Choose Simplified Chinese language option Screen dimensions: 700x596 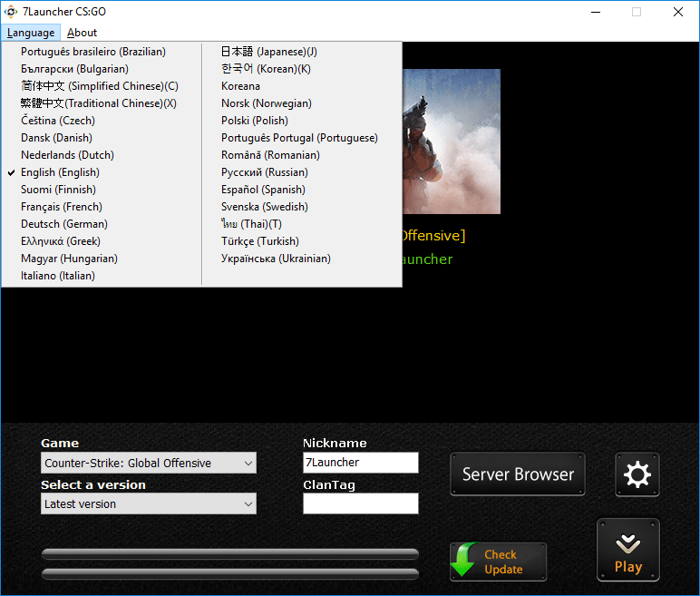102,86
